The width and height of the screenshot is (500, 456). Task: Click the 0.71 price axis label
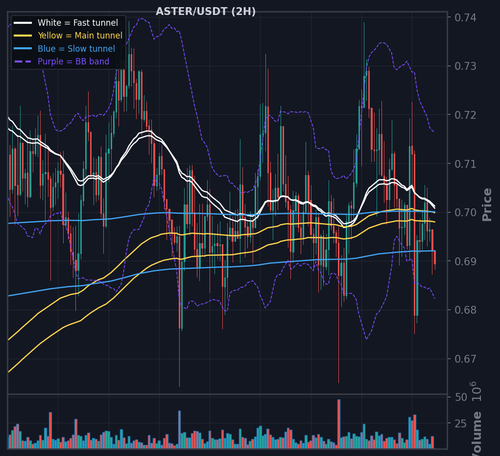(465, 164)
